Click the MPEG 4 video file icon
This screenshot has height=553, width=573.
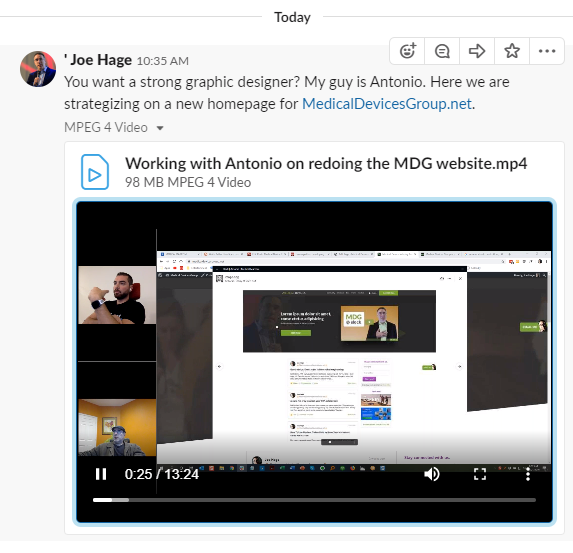point(95,172)
